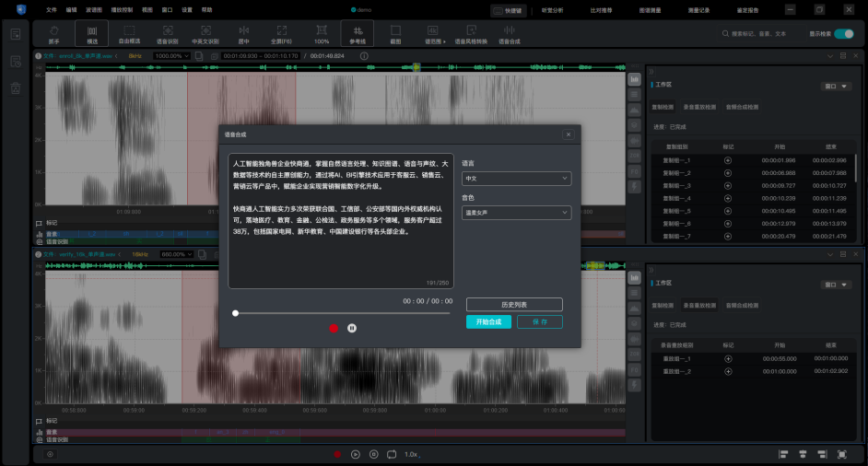
Task: Select the 抓手 hand tool
Action: pos(53,34)
